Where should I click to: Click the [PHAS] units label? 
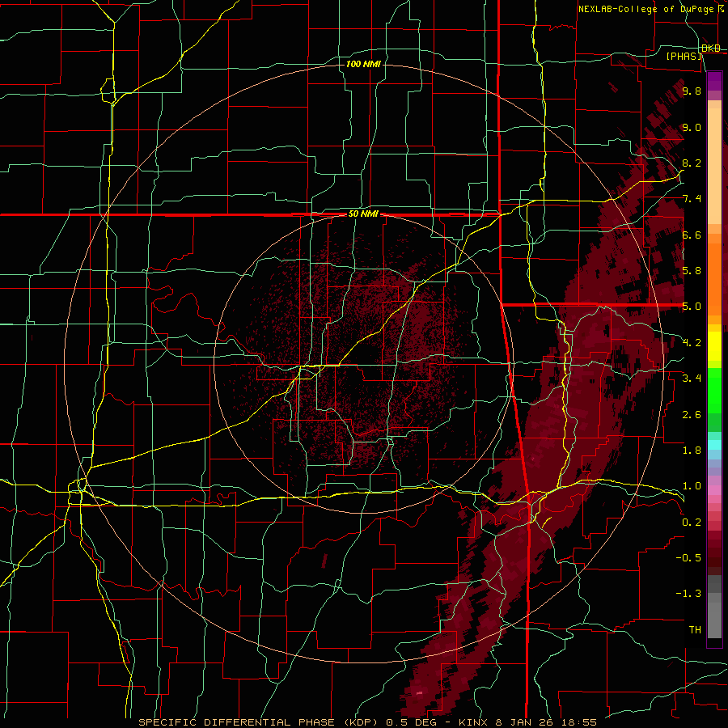tap(684, 57)
